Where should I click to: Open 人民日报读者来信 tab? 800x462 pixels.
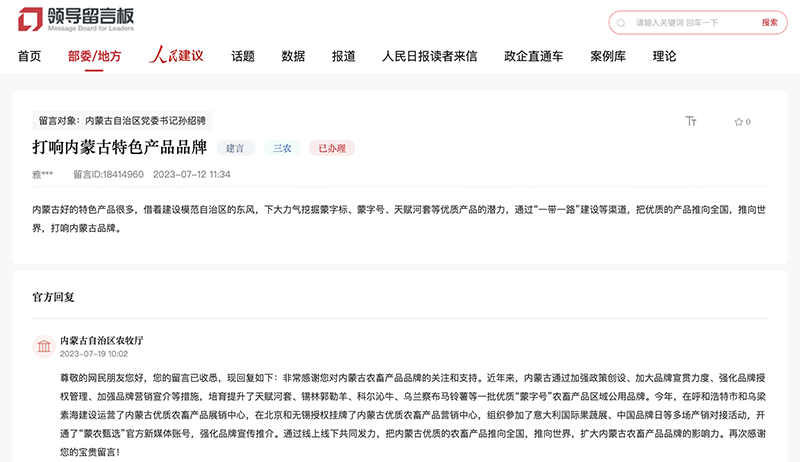[430, 56]
